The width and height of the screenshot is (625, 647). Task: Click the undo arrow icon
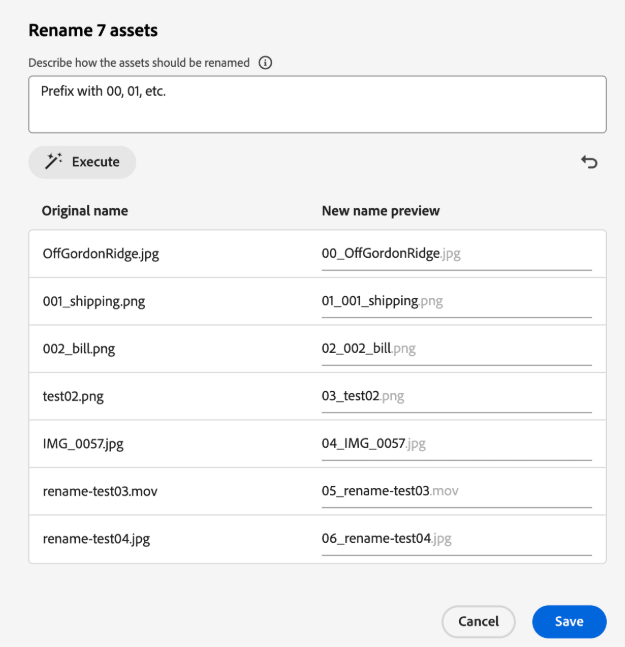[x=589, y=162]
